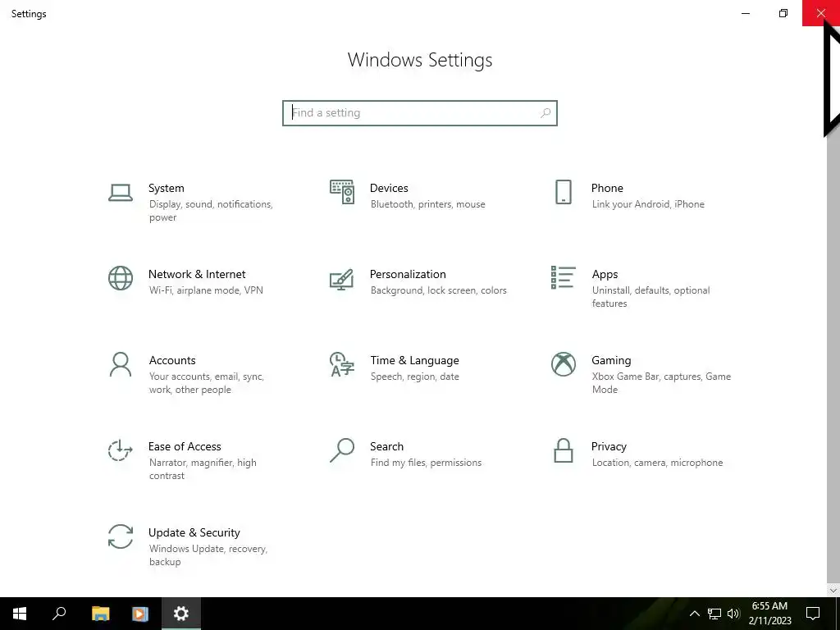Launch File Explorer from the taskbar
This screenshot has height=630, width=840.
click(x=100, y=614)
